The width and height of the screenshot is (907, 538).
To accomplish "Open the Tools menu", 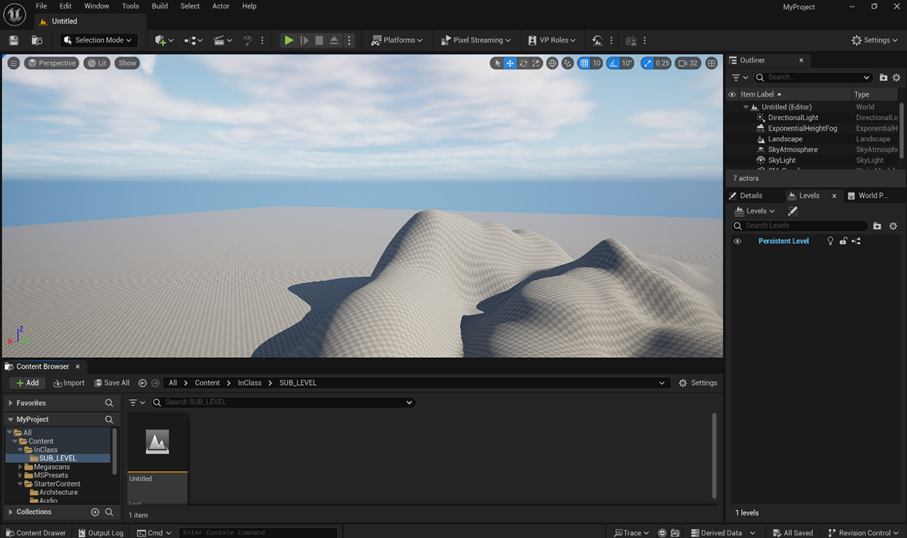I will pos(130,6).
